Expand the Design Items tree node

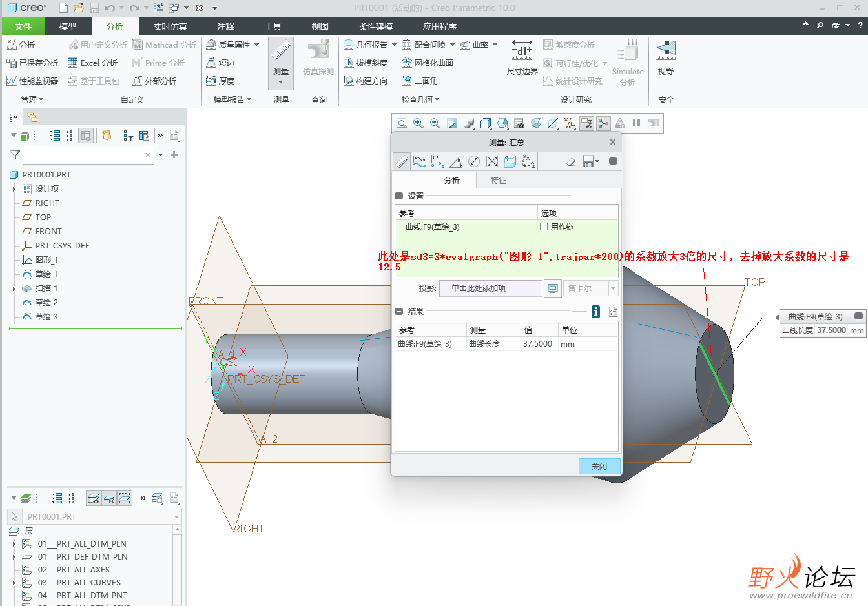coord(14,189)
